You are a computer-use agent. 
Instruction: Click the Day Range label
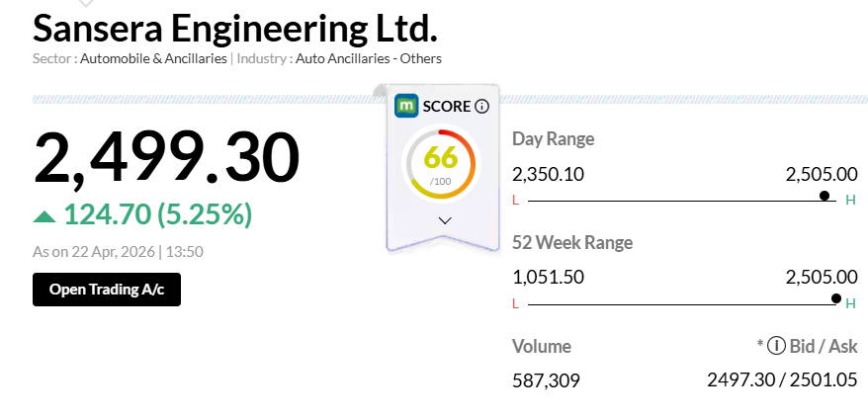553,139
